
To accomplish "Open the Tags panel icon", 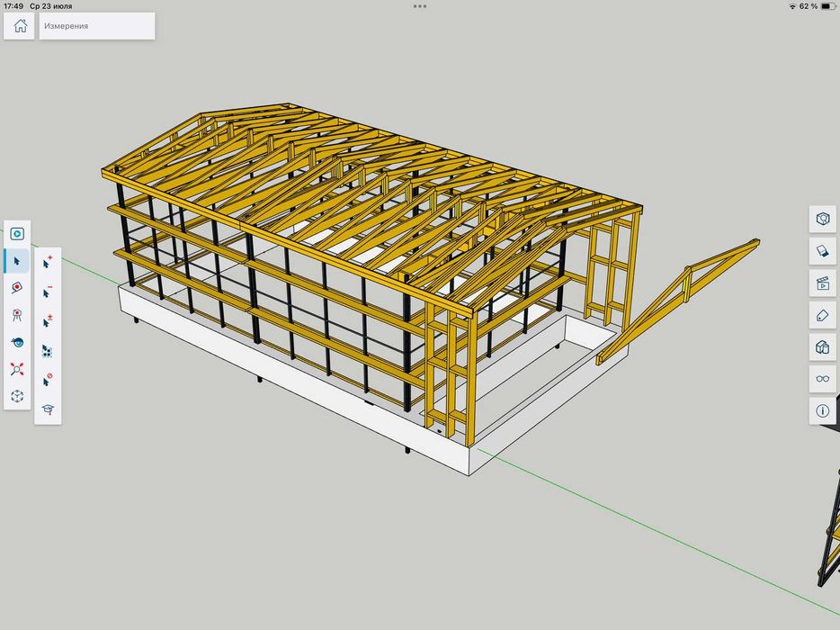I will click(822, 316).
